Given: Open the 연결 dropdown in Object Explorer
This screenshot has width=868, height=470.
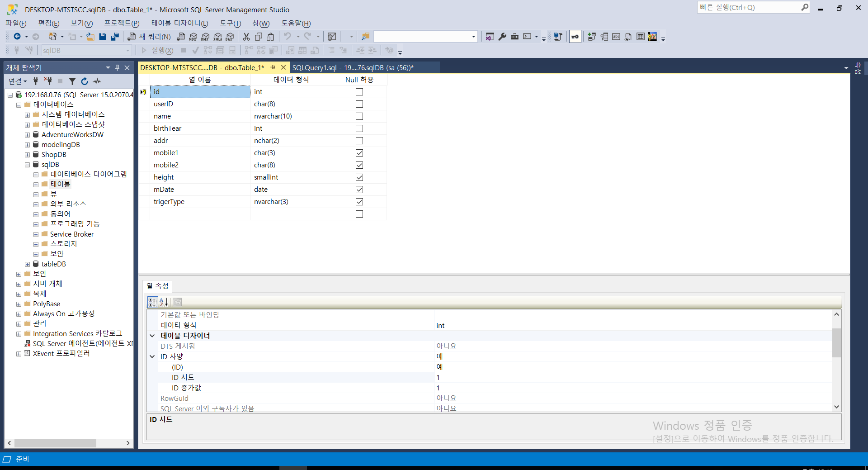Looking at the screenshot, I should pos(18,81).
